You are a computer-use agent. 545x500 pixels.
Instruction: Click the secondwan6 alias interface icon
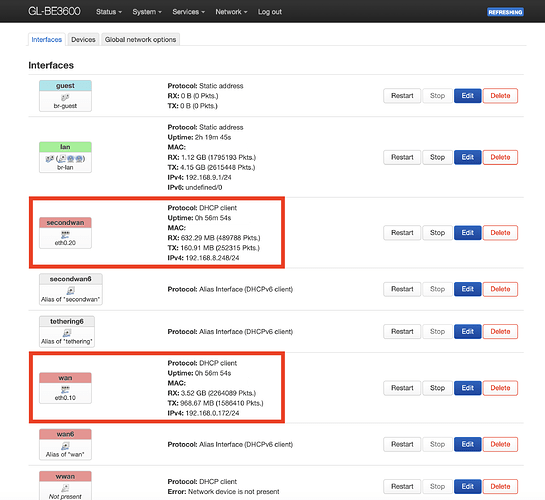pyautogui.click(x=71, y=290)
